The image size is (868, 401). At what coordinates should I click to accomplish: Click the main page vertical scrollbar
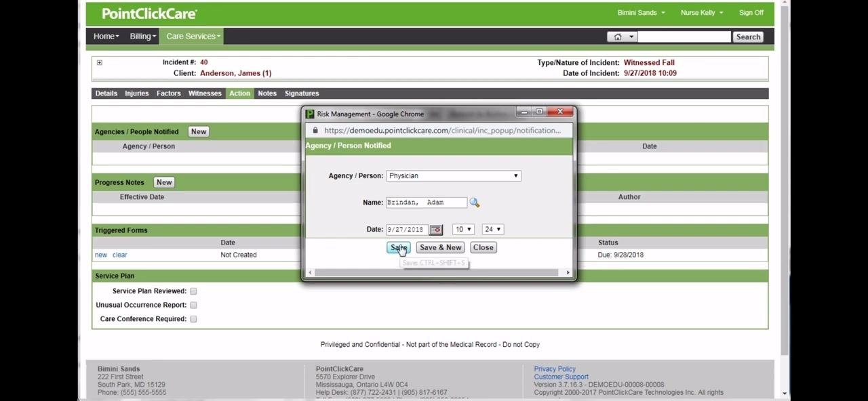pos(785,183)
